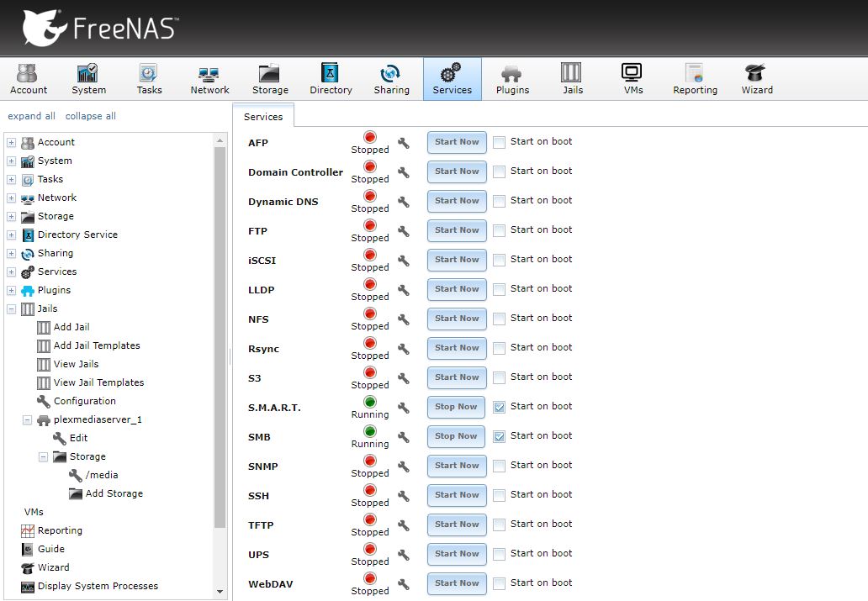Open Domain Controller settings wrench
Screen dimensions: 868x601
click(x=404, y=172)
